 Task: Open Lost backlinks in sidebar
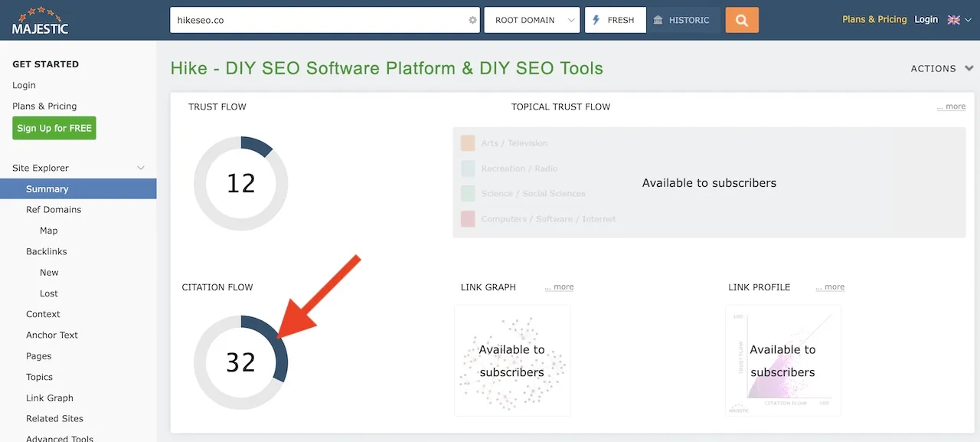pos(49,293)
